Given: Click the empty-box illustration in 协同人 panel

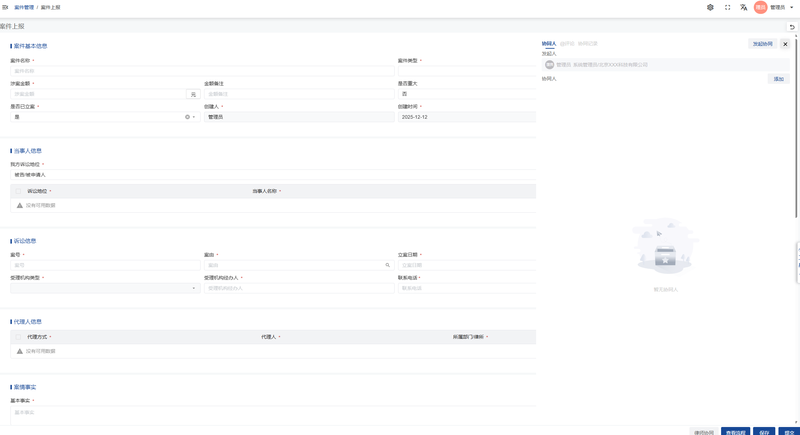Looking at the screenshot, I should point(665,247).
